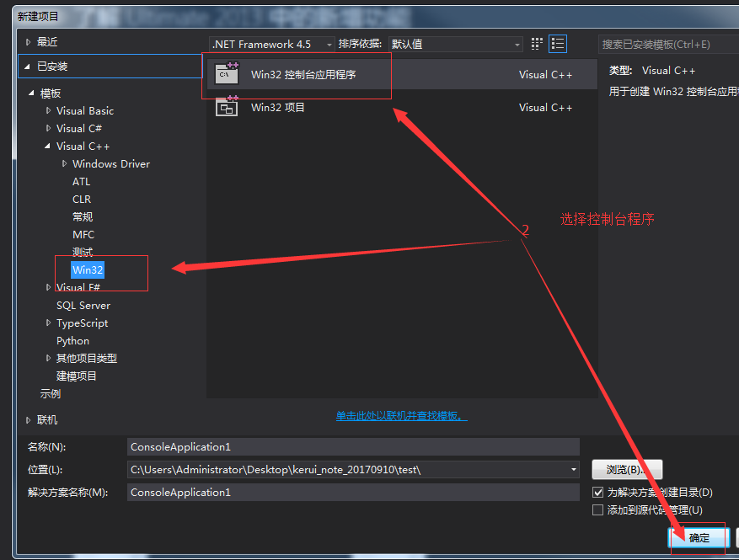Select Win32 控制台应用程序 template text
Viewport: 739px width, 560px height.
[303, 74]
